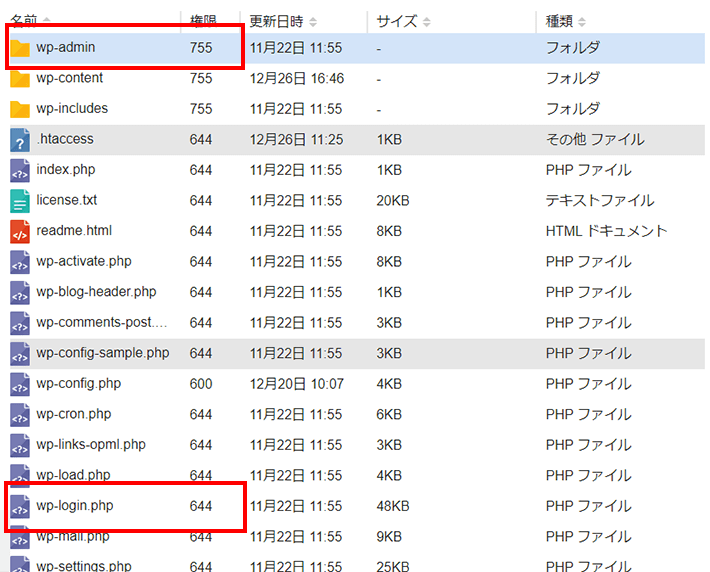
Task: Click the 755 permission of wp-content
Action: (201, 78)
